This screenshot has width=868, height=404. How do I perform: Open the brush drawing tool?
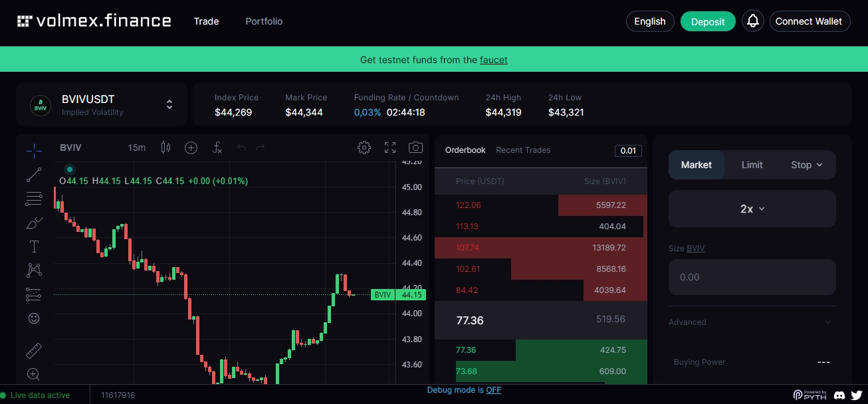pyautogui.click(x=33, y=223)
